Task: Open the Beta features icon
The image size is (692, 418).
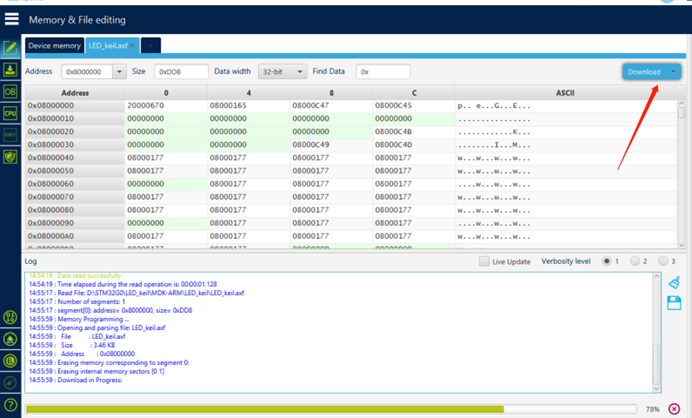Action: click(10, 339)
